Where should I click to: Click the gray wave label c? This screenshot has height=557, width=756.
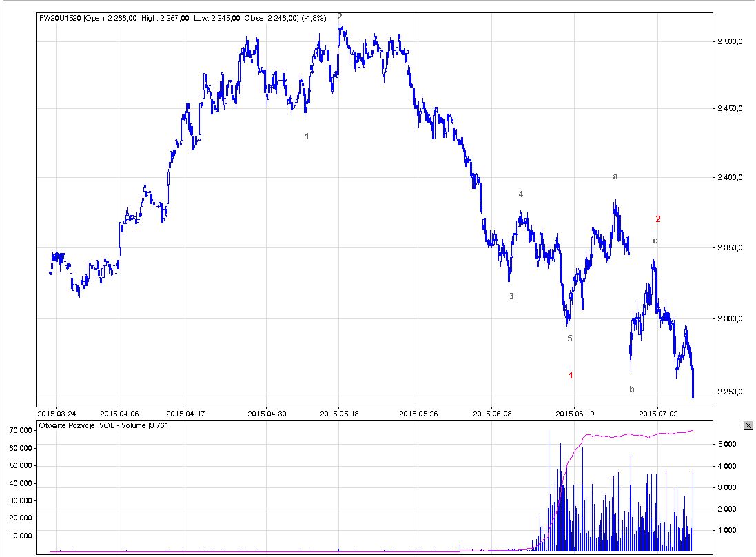[x=655, y=241]
